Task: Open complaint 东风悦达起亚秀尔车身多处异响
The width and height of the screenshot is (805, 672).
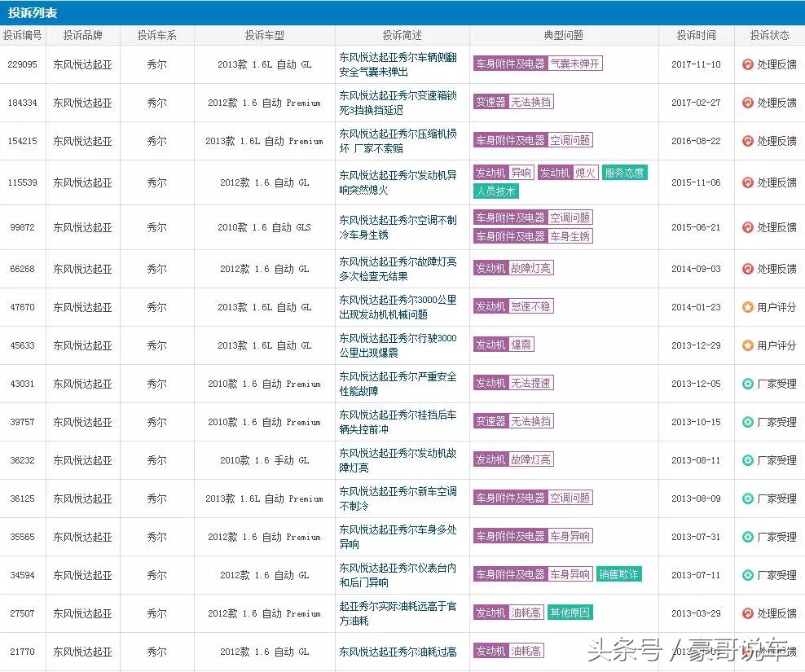Action: [398, 537]
